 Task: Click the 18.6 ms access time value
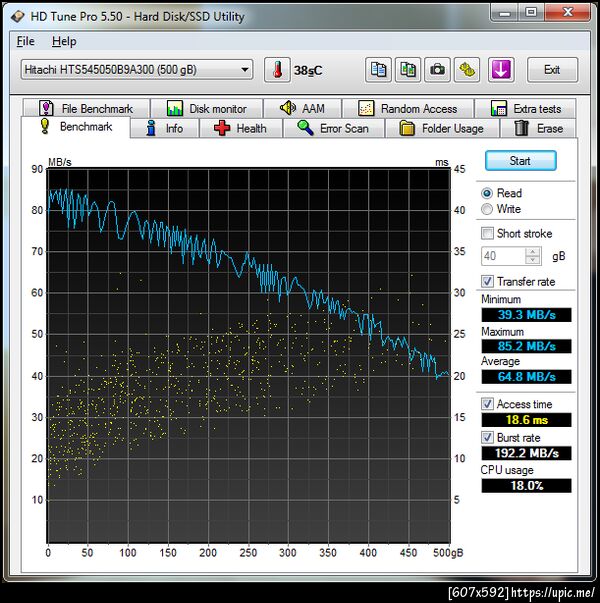pyautogui.click(x=526, y=420)
